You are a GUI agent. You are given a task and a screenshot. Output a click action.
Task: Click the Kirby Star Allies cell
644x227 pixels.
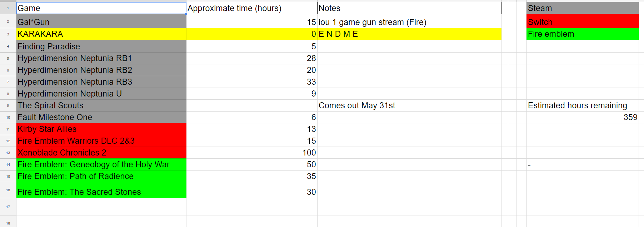(101, 129)
